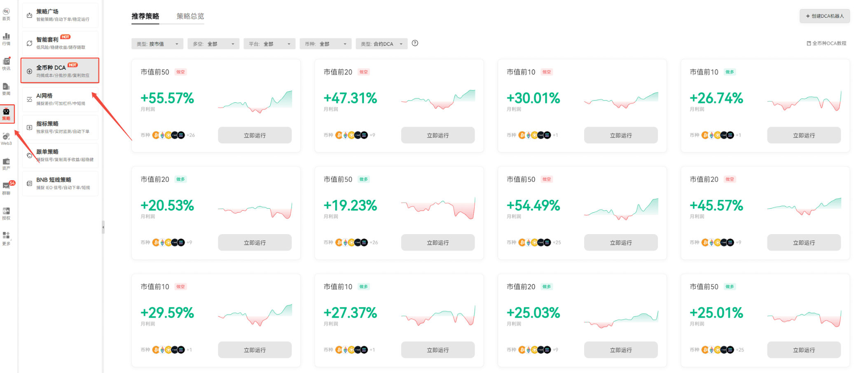Open the Web3 sidebar icon
This screenshot has width=868, height=373.
point(6,139)
